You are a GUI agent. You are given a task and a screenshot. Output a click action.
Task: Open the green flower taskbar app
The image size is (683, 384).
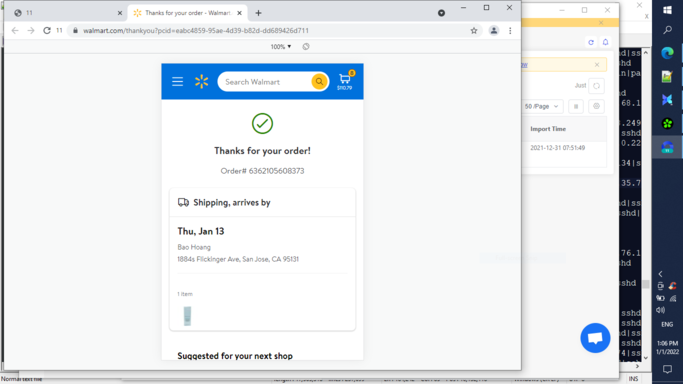click(667, 124)
